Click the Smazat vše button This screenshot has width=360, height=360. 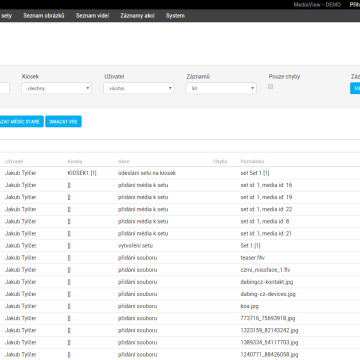[63, 122]
